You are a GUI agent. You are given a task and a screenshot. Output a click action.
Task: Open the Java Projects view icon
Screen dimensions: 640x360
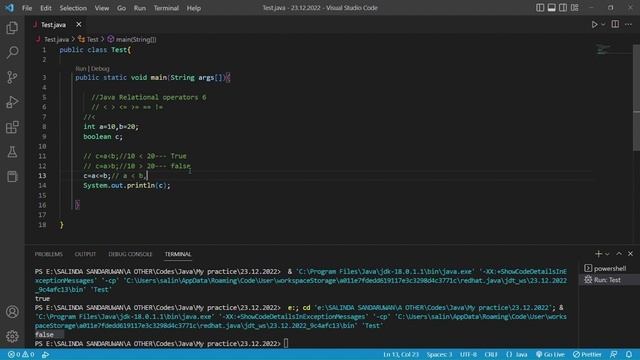tap(12, 177)
